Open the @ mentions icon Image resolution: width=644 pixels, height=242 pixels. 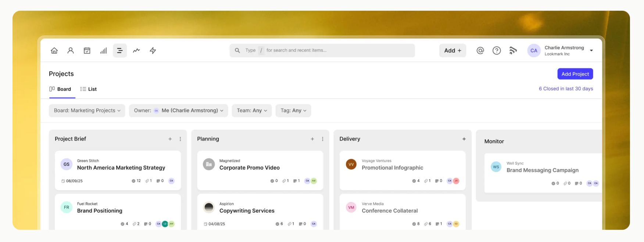(x=480, y=50)
